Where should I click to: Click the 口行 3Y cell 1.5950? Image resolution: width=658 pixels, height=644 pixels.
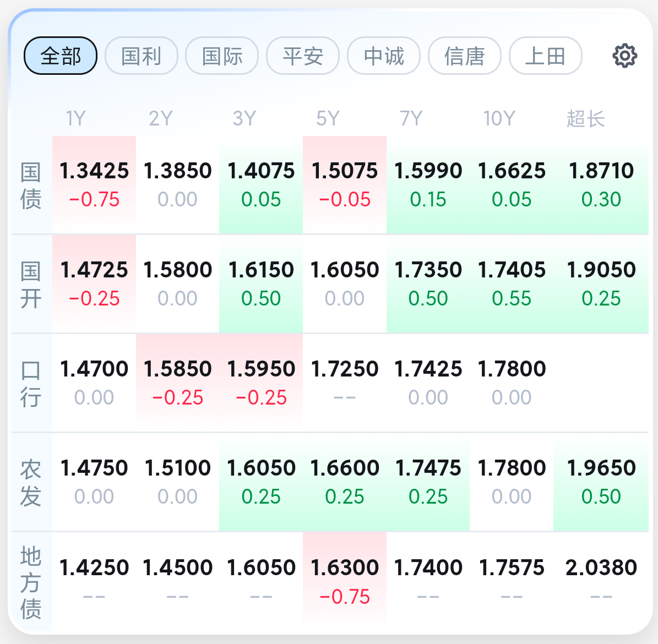pos(261,384)
